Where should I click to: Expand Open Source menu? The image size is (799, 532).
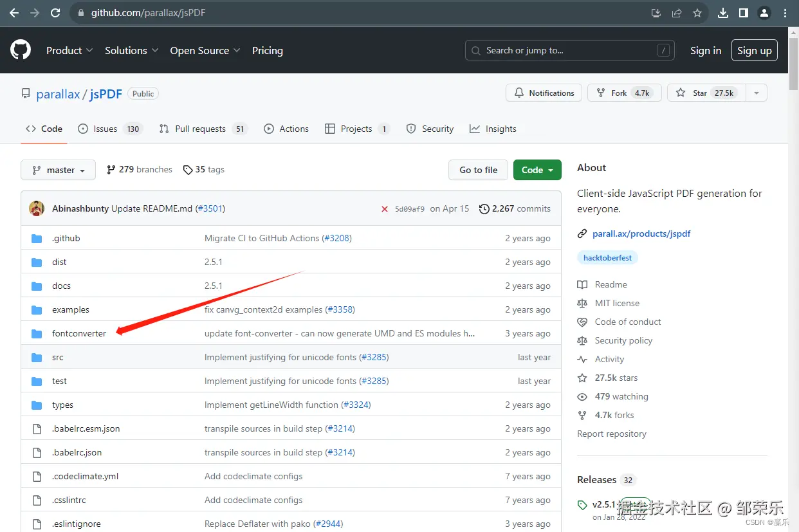click(205, 50)
